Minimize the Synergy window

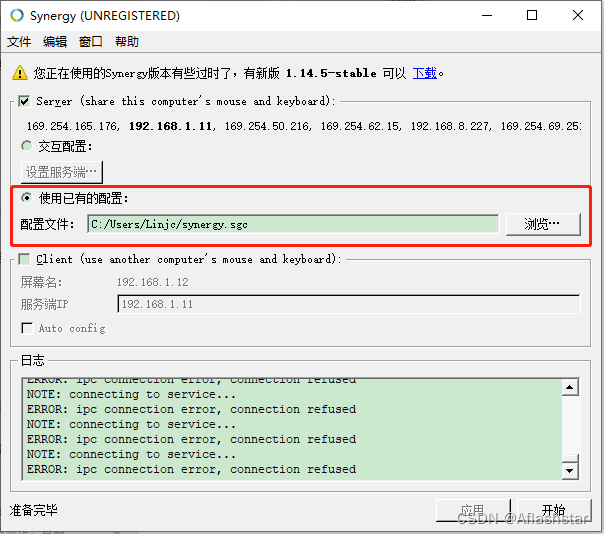click(487, 15)
